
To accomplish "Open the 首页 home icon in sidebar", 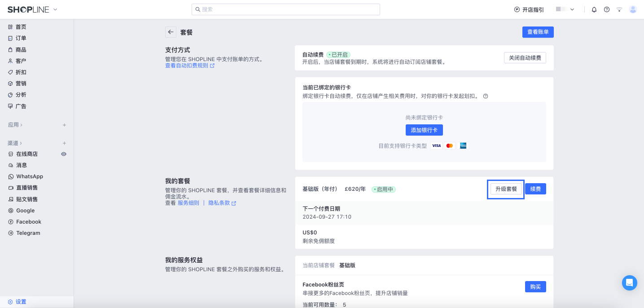I will pyautogui.click(x=10, y=27).
